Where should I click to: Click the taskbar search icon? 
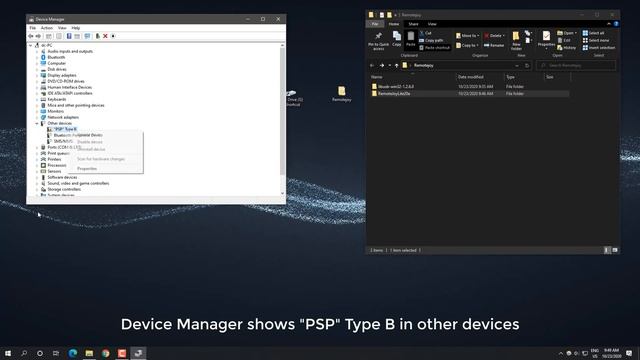click(24, 353)
